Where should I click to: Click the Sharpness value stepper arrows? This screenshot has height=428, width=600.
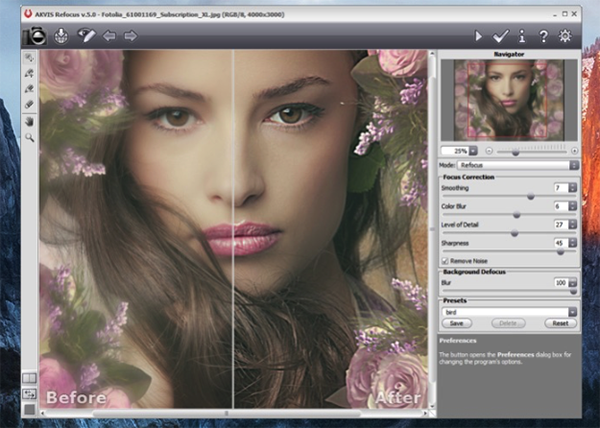(572, 243)
